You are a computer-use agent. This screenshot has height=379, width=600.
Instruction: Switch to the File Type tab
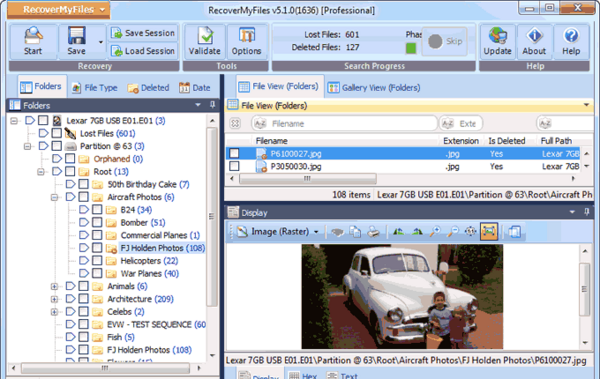click(x=95, y=88)
